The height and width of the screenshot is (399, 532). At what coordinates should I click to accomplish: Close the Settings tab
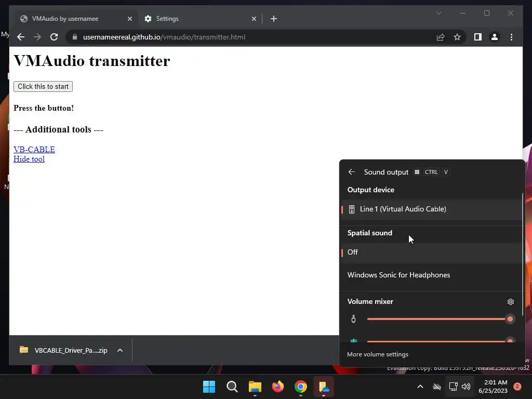[x=254, y=19]
